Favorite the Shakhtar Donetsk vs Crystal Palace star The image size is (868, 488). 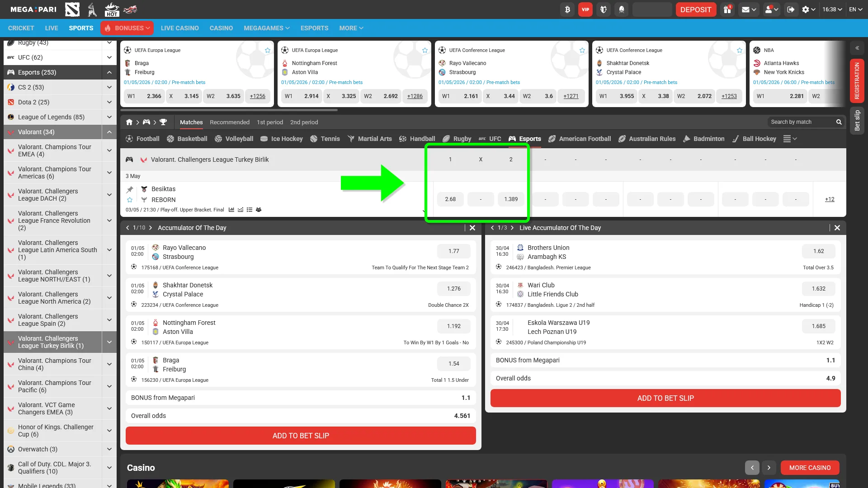point(740,50)
